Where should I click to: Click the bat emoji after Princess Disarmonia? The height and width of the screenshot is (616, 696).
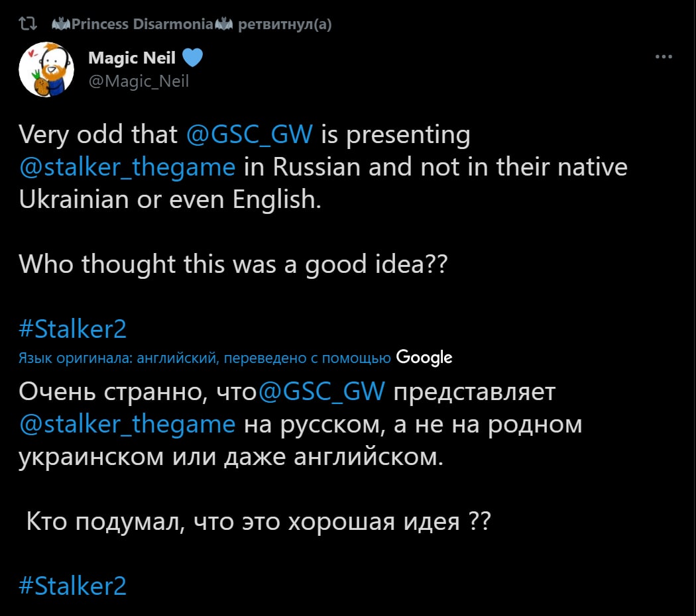(223, 26)
